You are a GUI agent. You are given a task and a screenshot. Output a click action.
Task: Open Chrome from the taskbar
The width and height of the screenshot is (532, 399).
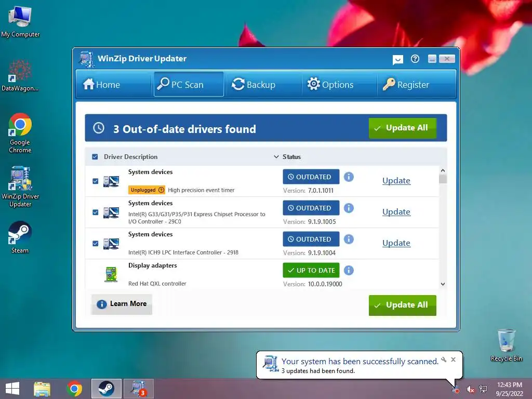point(74,389)
